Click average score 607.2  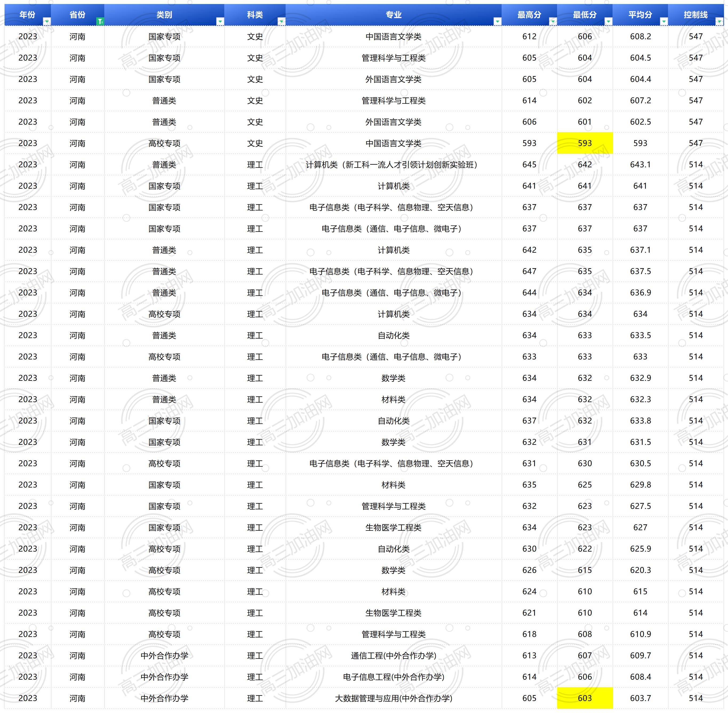coord(640,100)
